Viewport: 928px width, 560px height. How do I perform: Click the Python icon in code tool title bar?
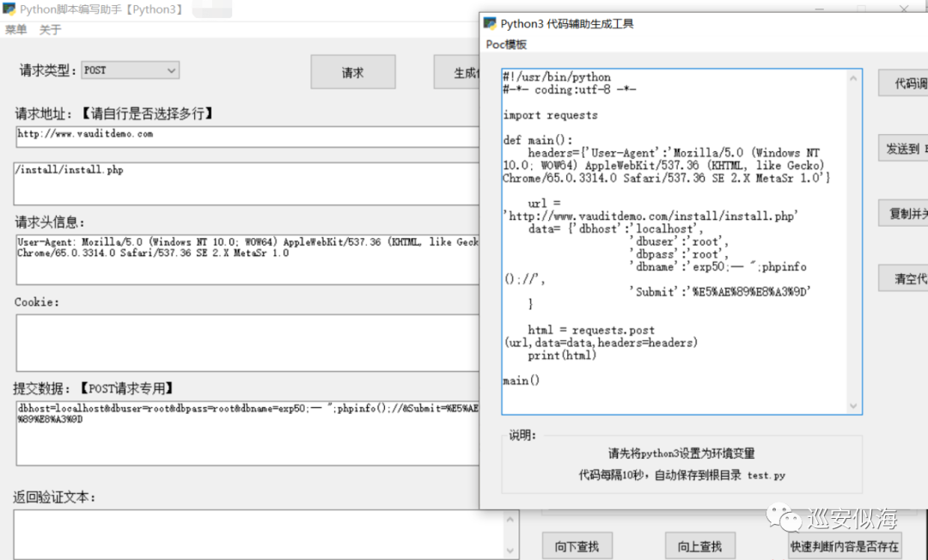(x=490, y=24)
